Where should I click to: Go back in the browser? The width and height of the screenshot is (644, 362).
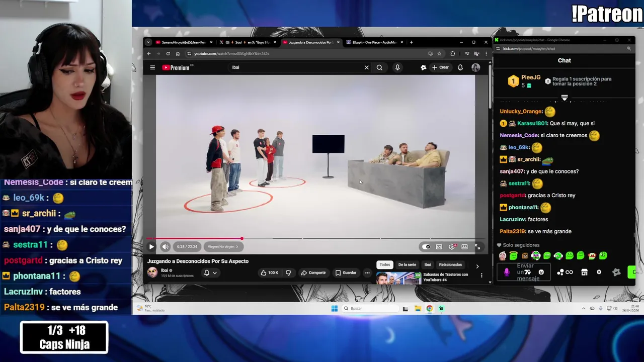pyautogui.click(x=149, y=54)
